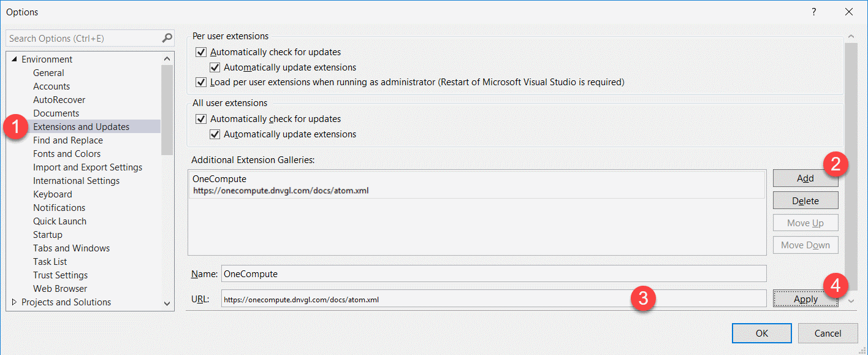Open Quick Launch options
Screen dimensions: 868x355
59,221
